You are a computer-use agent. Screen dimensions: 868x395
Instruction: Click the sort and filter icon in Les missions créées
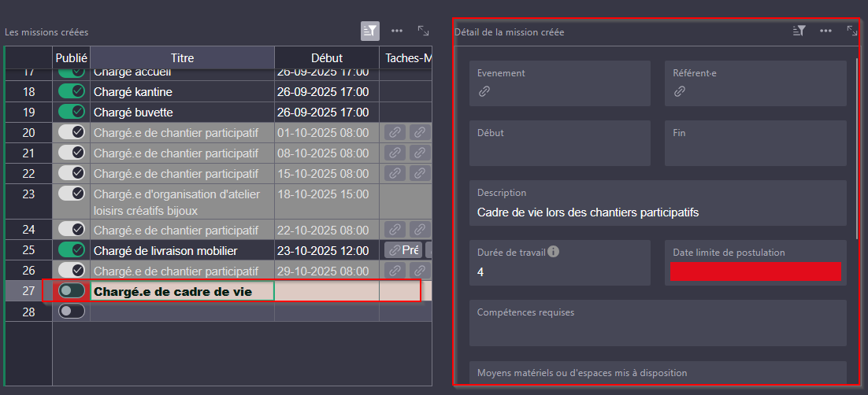[370, 31]
